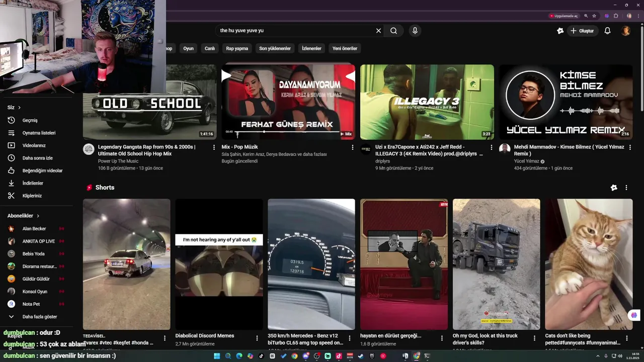
Task: Click the sparkle icon beside Oluştur
Action: click(560, 31)
